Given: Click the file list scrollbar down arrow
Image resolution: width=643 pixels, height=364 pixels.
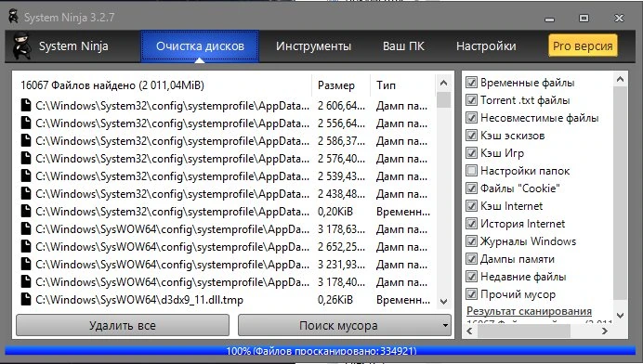Looking at the screenshot, I should click(444, 301).
